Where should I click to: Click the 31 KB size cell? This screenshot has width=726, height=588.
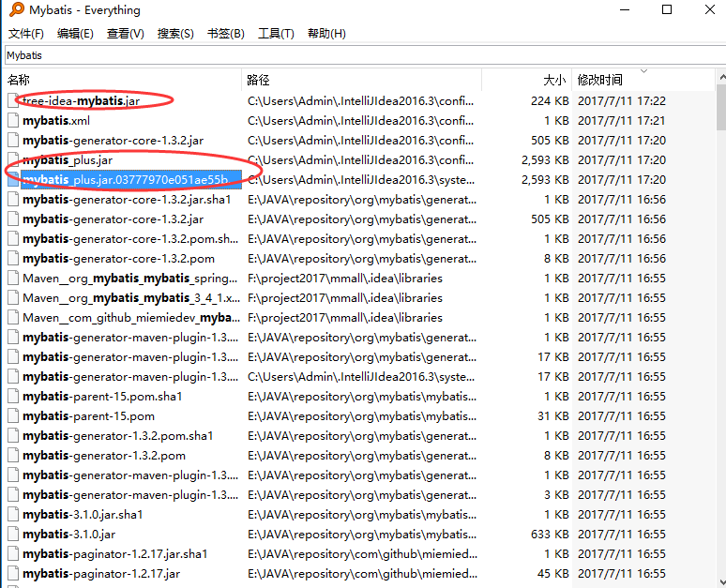(x=552, y=416)
